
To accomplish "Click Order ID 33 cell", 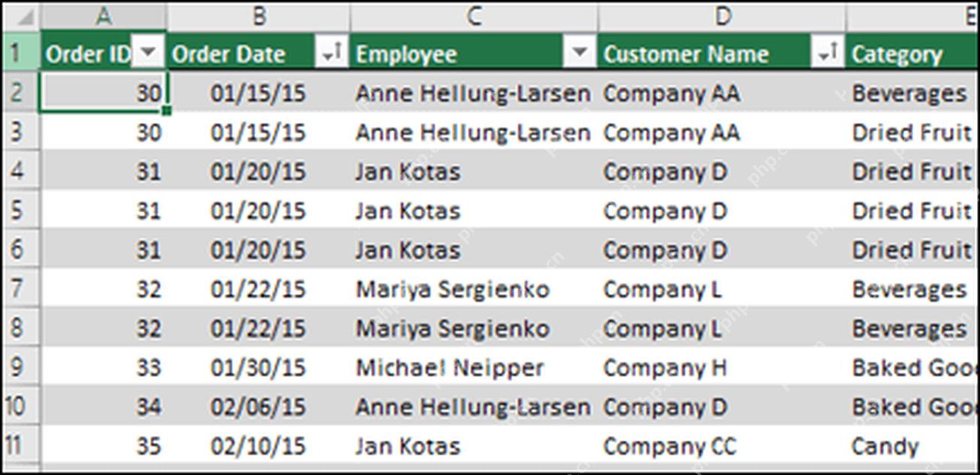I will (103, 368).
